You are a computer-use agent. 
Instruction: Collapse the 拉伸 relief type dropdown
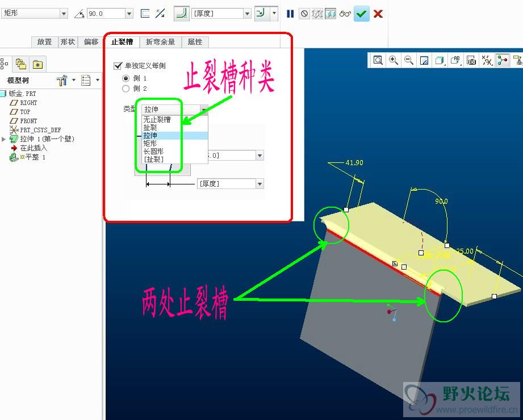pyautogui.click(x=203, y=110)
